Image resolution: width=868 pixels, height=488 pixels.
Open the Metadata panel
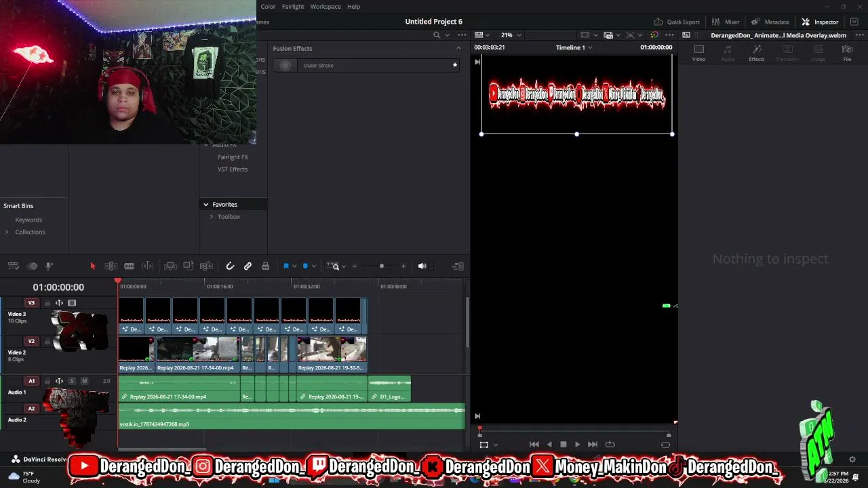click(770, 22)
